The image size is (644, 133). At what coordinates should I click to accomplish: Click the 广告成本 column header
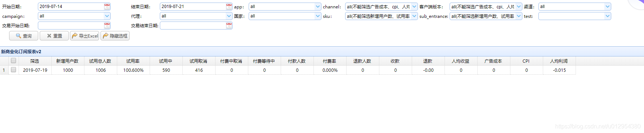(494, 61)
